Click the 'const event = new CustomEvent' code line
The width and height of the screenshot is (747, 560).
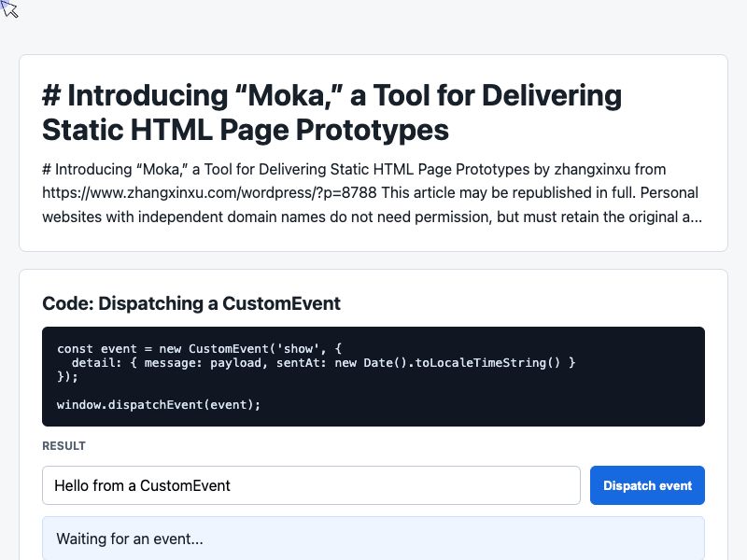point(199,348)
